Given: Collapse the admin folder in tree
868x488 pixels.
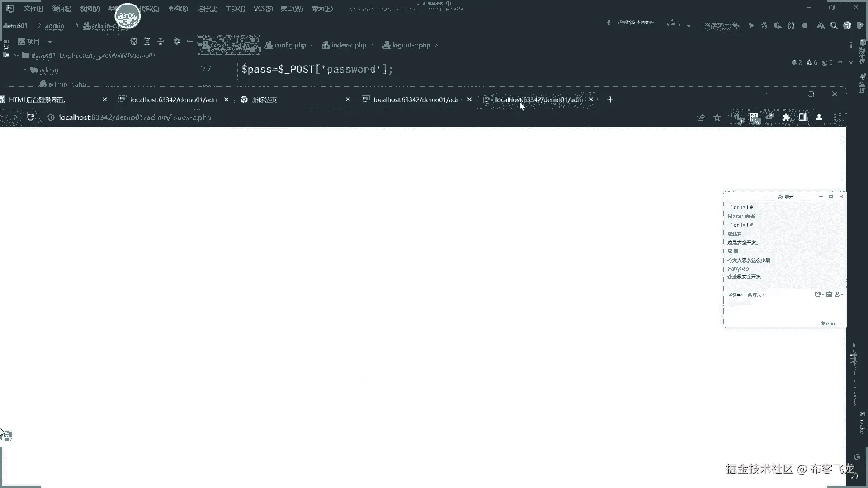Looking at the screenshot, I should 26,70.
